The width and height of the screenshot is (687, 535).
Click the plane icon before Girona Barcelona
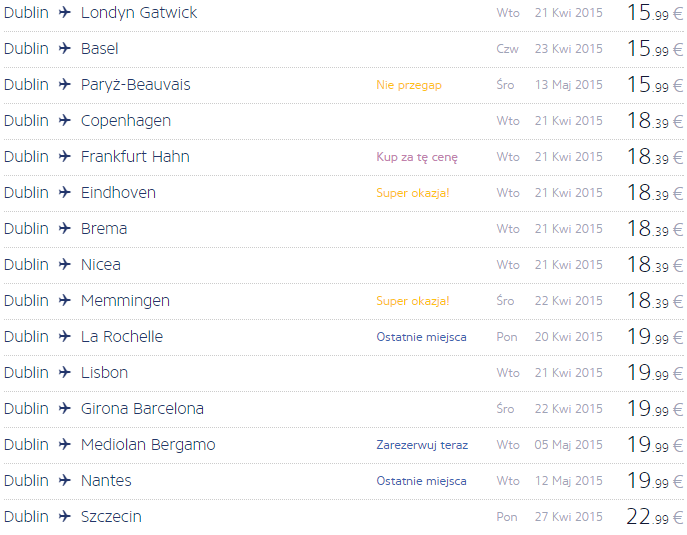[64, 408]
